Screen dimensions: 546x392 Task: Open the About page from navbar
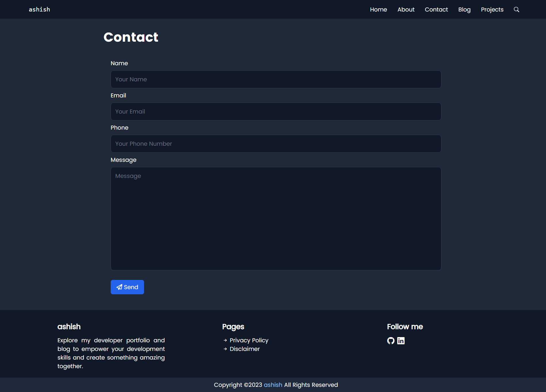406,9
